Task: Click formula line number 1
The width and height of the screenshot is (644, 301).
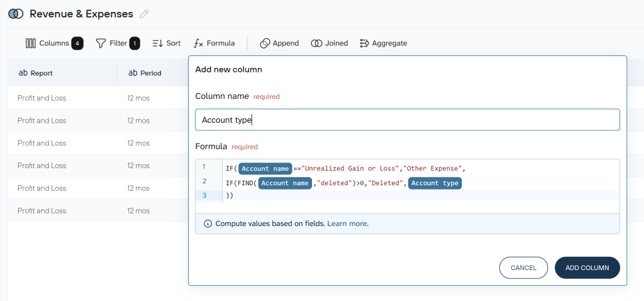Action: tap(204, 167)
